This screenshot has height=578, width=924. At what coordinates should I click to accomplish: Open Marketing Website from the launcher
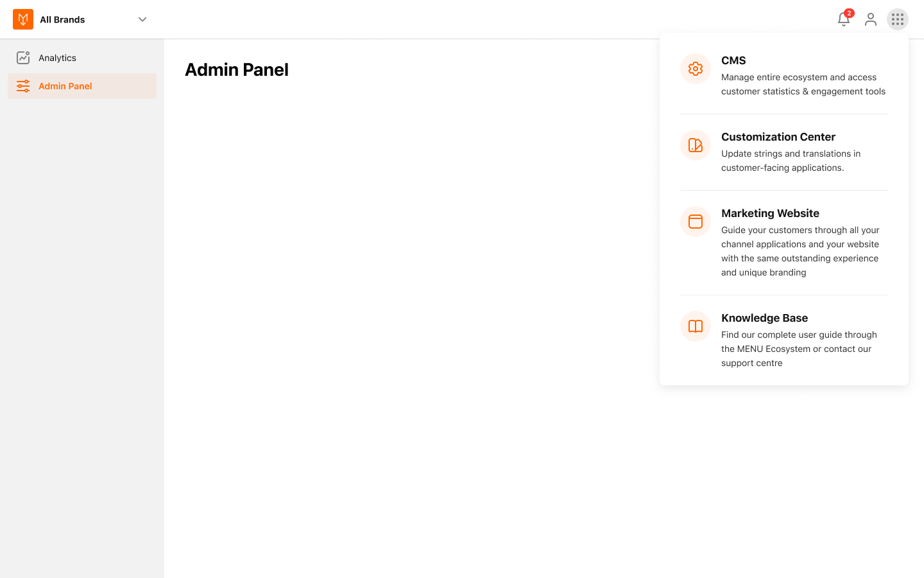[x=770, y=213]
